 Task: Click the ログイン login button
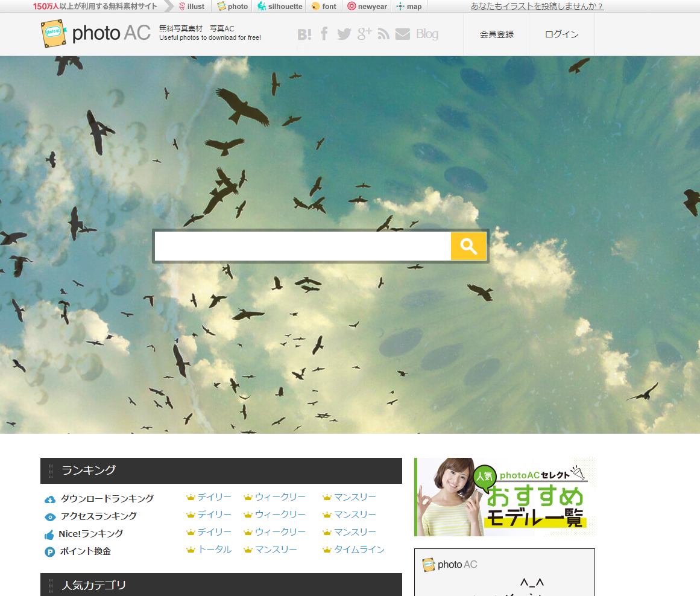(x=561, y=34)
